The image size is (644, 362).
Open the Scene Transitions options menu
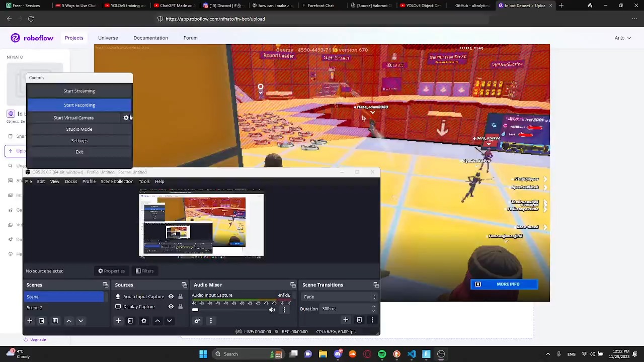click(372, 320)
